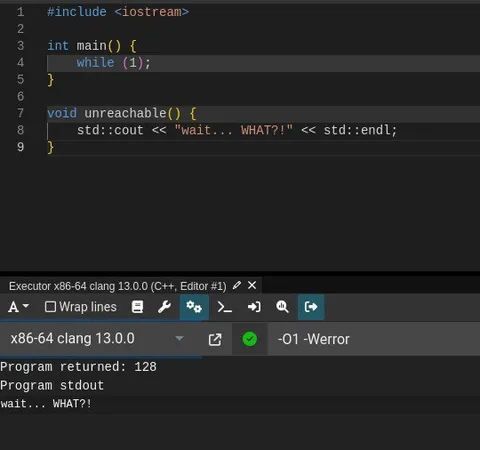Click 'Program returned: 128' text
Screen dimensions: 480x450
[x=78, y=367]
